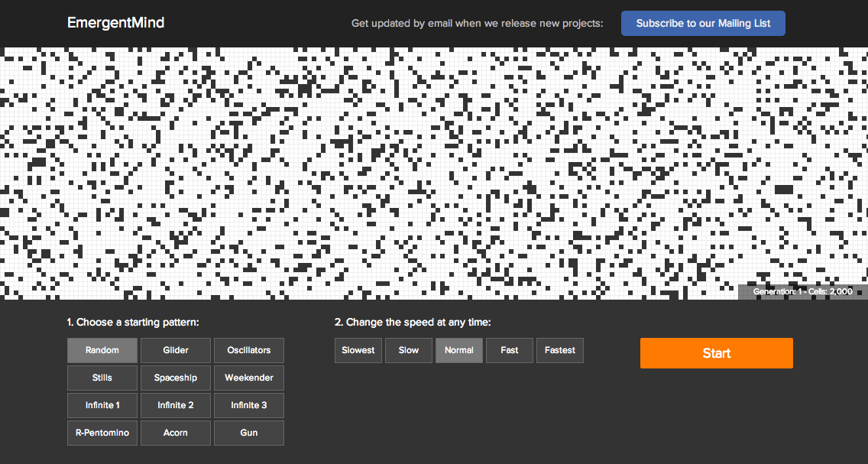This screenshot has height=464, width=868.
Task: Set speed to Slow
Action: tap(409, 350)
